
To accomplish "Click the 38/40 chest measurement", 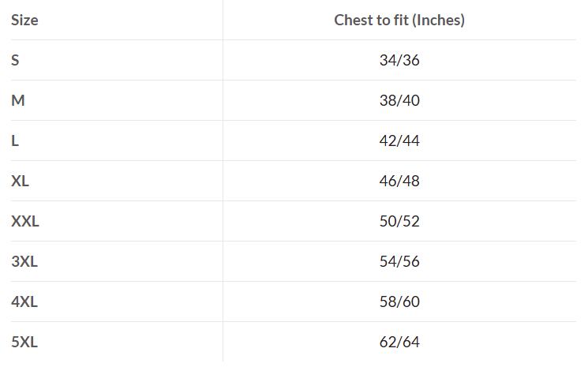I will point(399,100).
